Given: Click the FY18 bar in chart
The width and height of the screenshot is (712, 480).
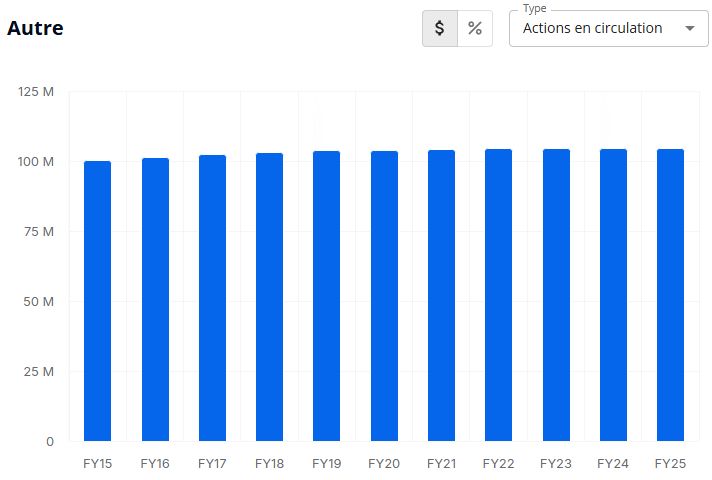Looking at the screenshot, I should click(270, 297).
